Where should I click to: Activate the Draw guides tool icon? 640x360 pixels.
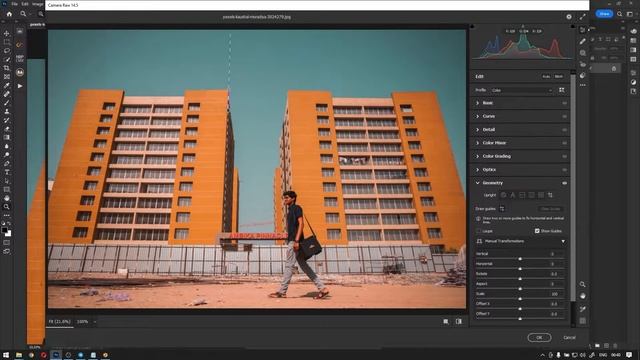click(502, 209)
